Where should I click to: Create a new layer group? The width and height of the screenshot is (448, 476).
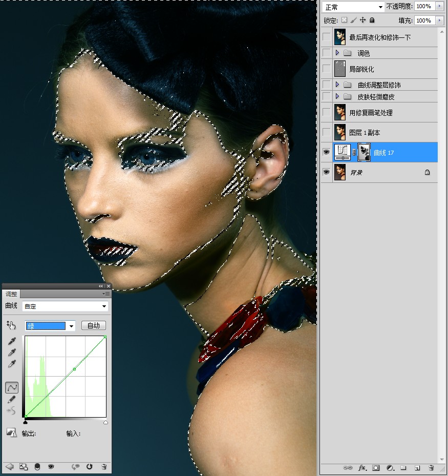pyautogui.click(x=403, y=468)
